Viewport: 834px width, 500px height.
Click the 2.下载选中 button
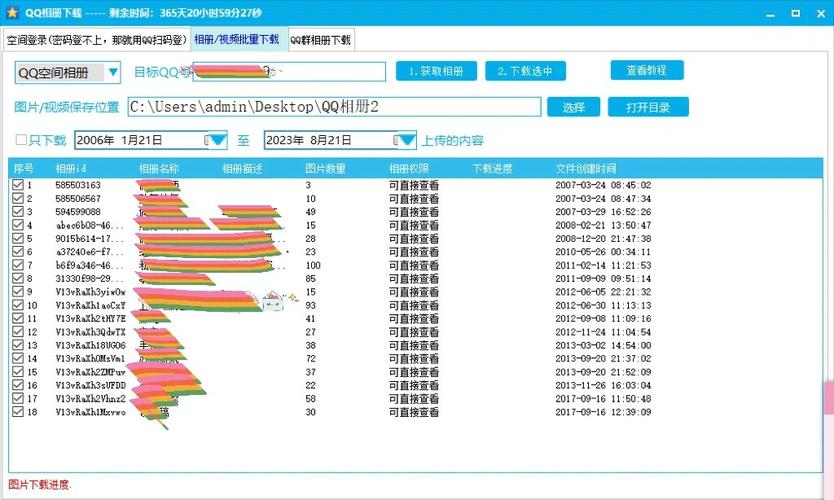(x=525, y=71)
